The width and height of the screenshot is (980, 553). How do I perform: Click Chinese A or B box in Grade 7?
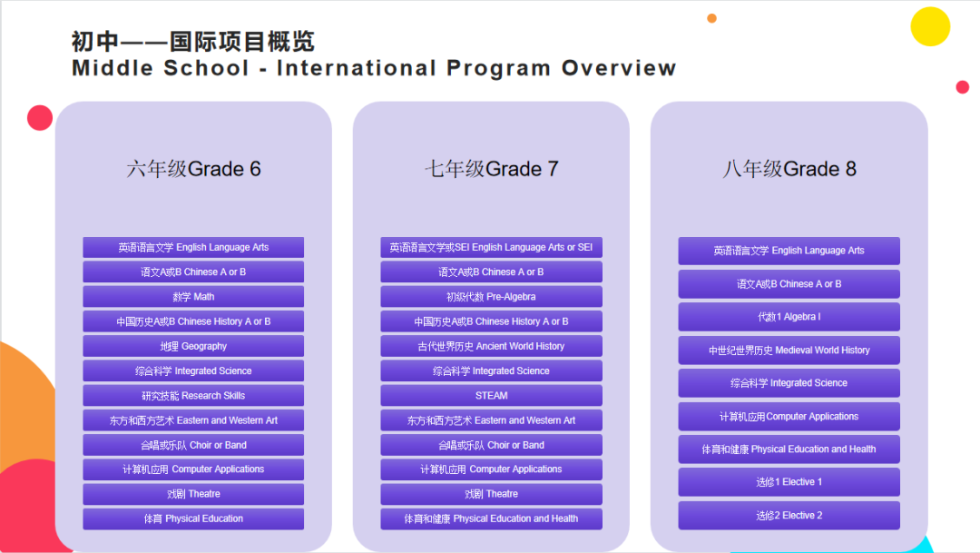(x=491, y=272)
